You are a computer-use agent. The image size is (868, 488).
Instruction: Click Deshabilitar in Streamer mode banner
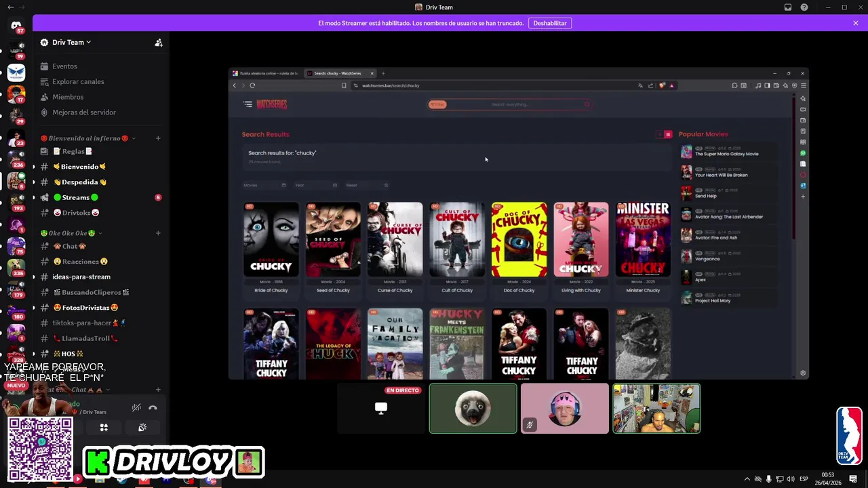coord(550,23)
